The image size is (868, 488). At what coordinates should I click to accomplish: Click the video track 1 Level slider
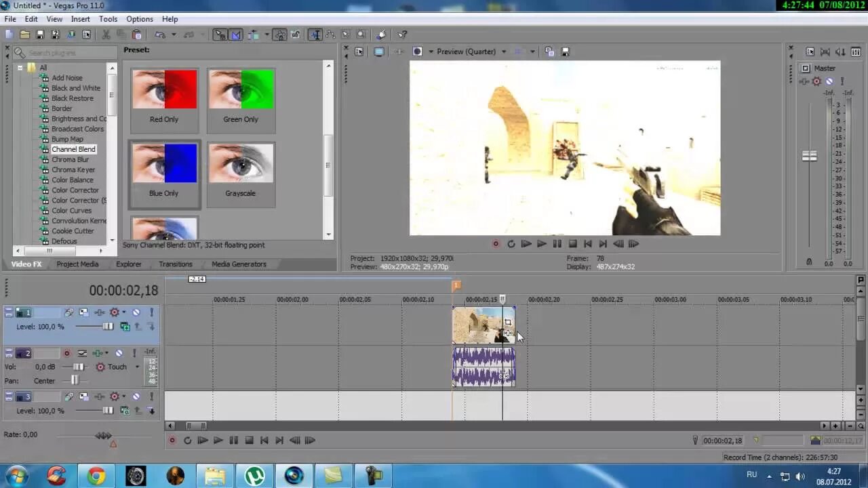coord(108,327)
